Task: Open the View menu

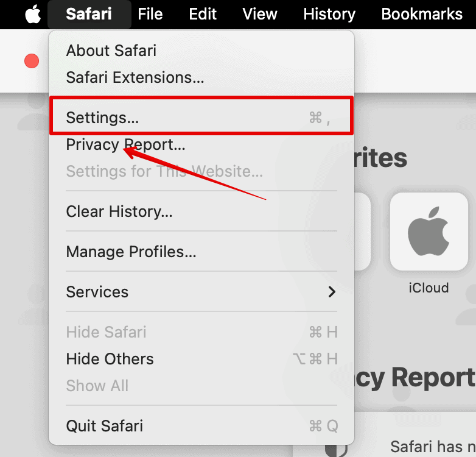Action: (x=261, y=14)
